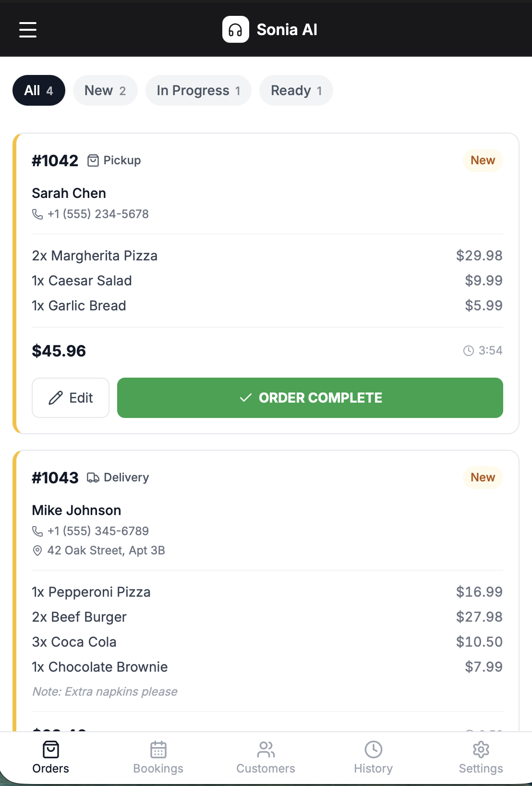
Task: Show In Progress orders
Action: pyautogui.click(x=198, y=90)
